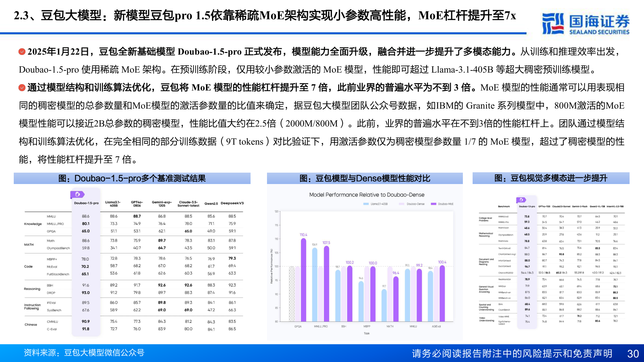
Task: Click the GPT4o-0806 column header
Action: (137, 204)
